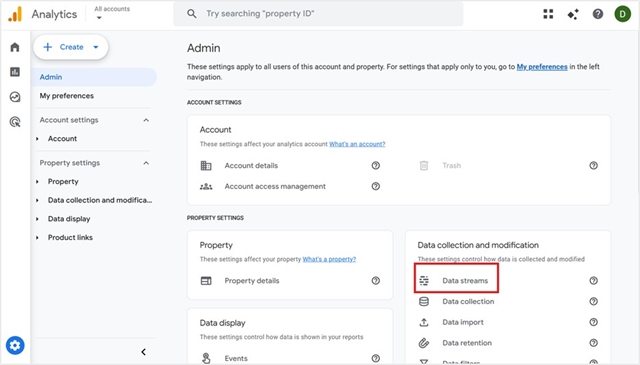Open the My preferences link in description

542,67
